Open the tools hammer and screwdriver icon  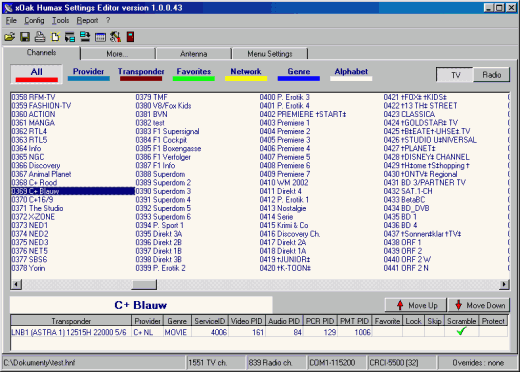point(115,37)
